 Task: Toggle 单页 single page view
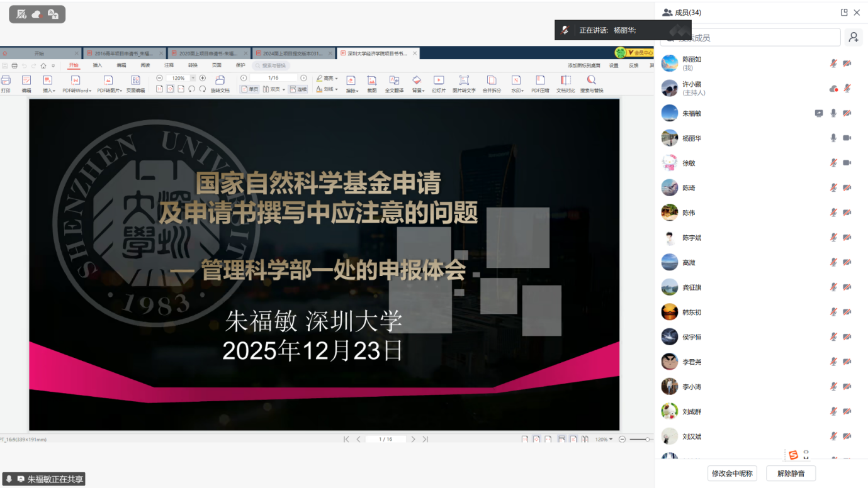[x=250, y=89]
